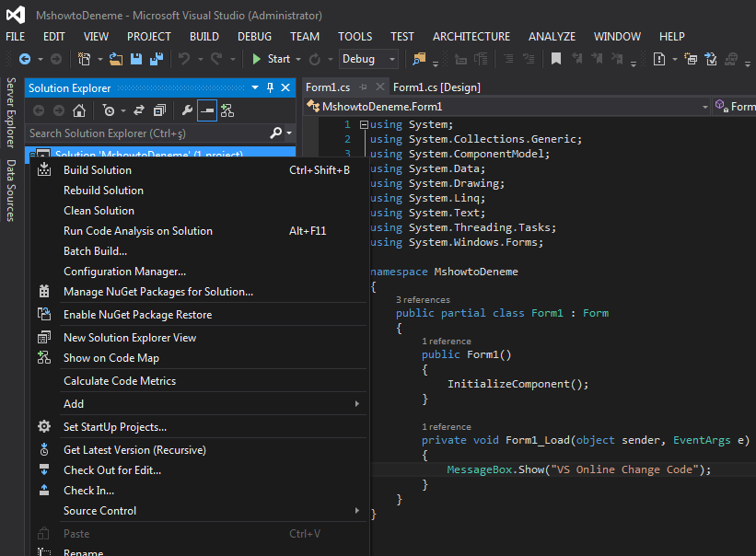The width and height of the screenshot is (756, 556).
Task: Click the Visual Studio logo in title bar
Action: pos(16,15)
